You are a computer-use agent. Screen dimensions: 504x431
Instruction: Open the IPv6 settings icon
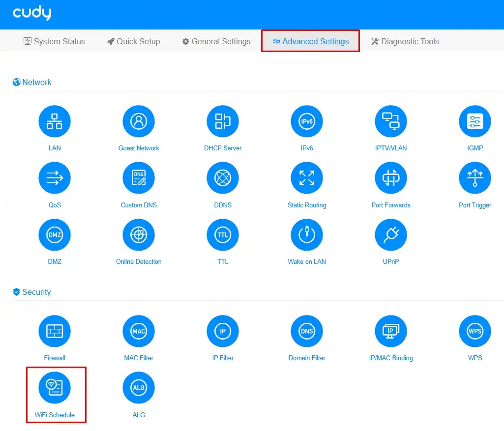307,121
